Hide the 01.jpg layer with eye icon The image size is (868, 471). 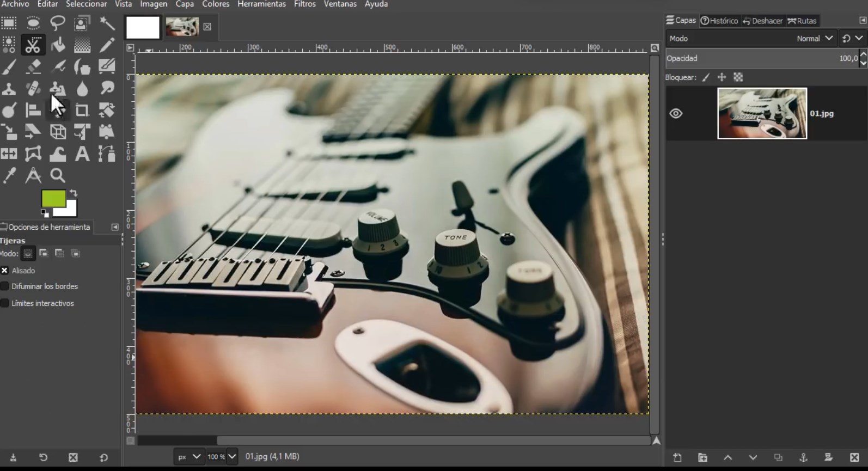point(676,113)
